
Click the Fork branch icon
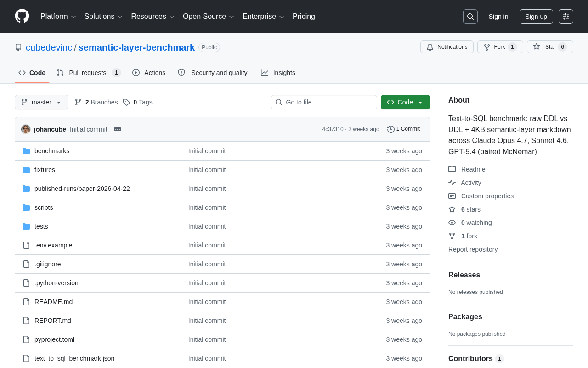[487, 47]
